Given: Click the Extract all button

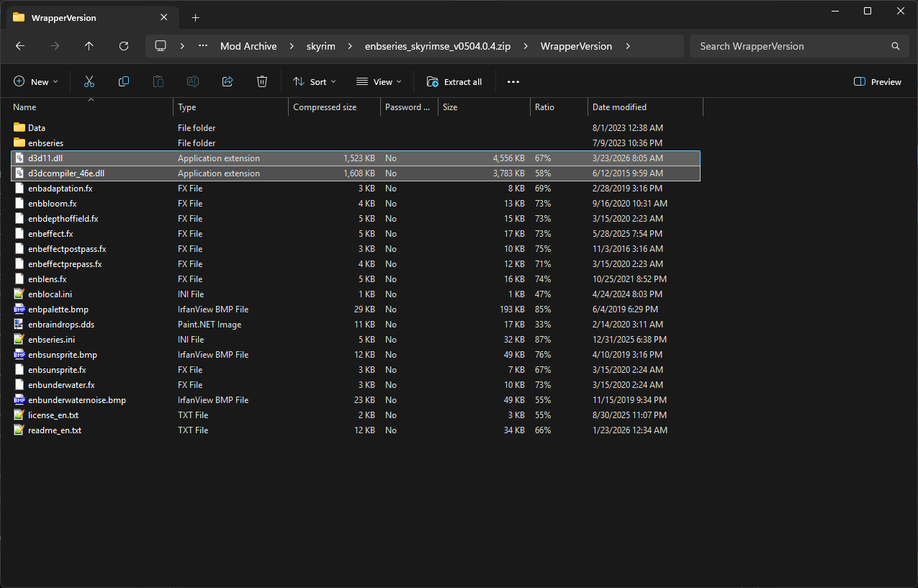Looking at the screenshot, I should tap(454, 82).
